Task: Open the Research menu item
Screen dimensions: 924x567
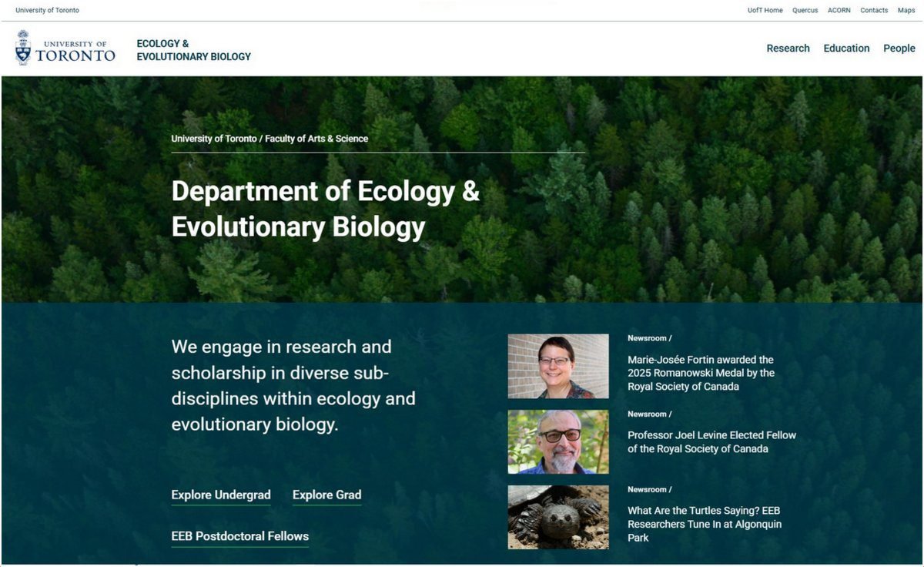Action: pos(788,48)
